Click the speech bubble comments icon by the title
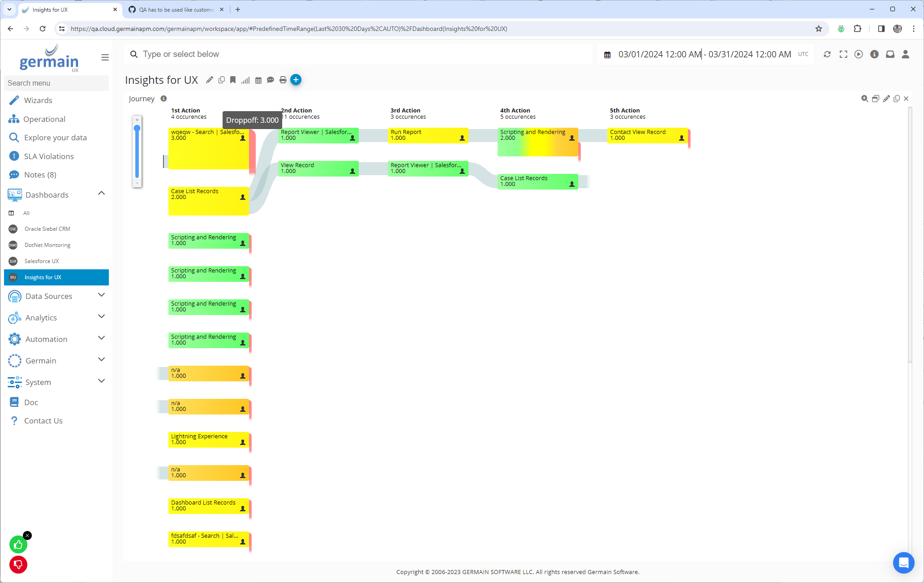 (x=270, y=80)
